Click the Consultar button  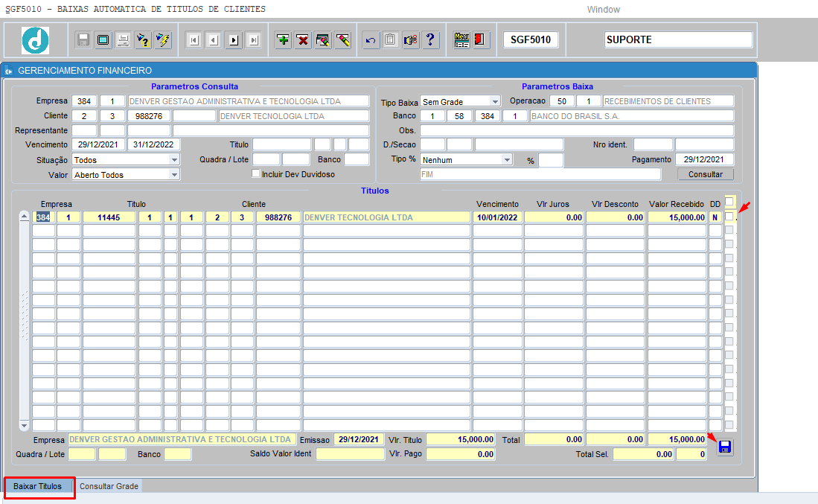coord(706,174)
